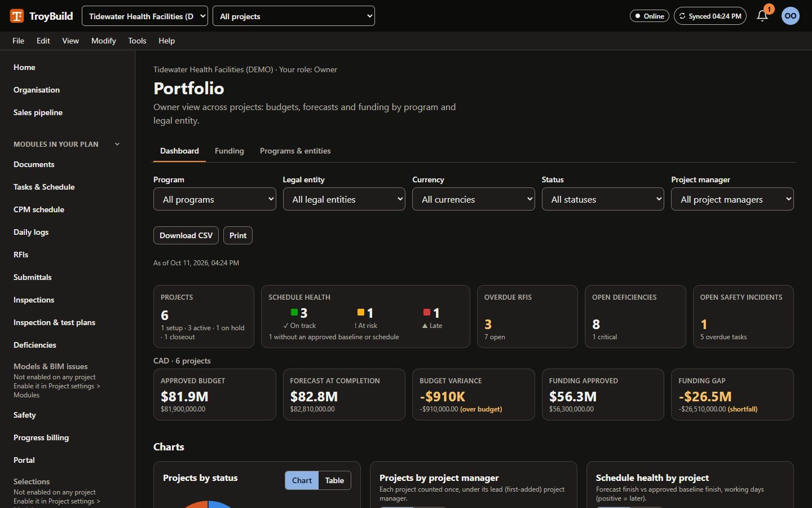Image resolution: width=812 pixels, height=508 pixels.
Task: Open the Project manager filter dropdown
Action: click(x=732, y=199)
